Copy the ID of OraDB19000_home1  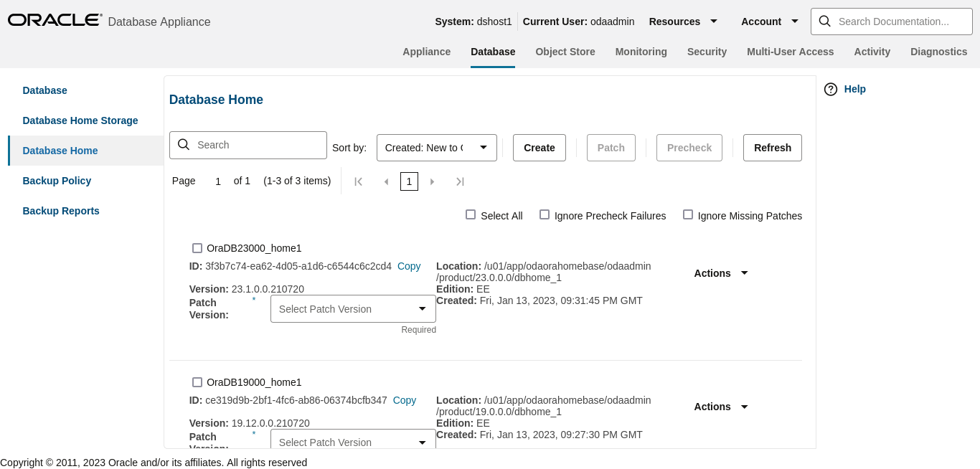pyautogui.click(x=405, y=400)
